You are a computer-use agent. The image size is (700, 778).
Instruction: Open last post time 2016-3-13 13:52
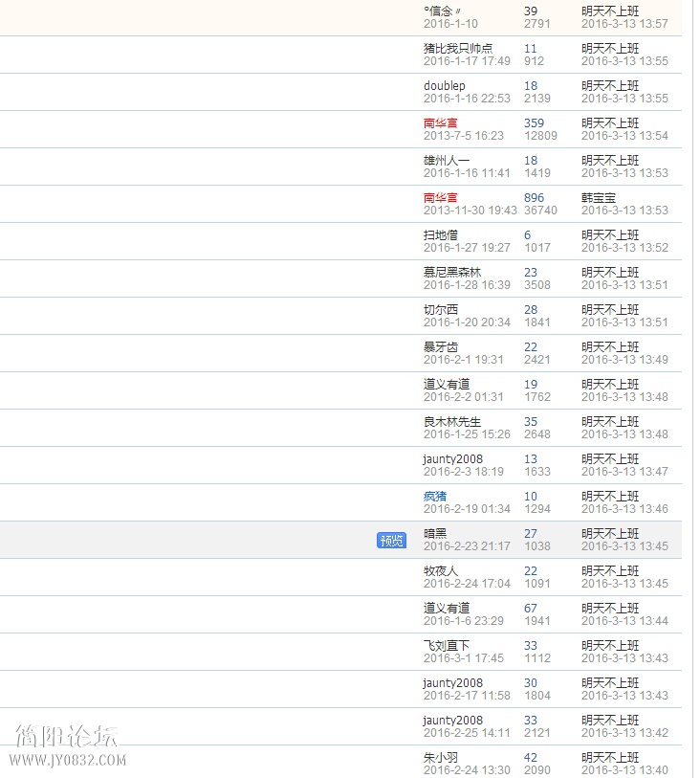coord(624,247)
